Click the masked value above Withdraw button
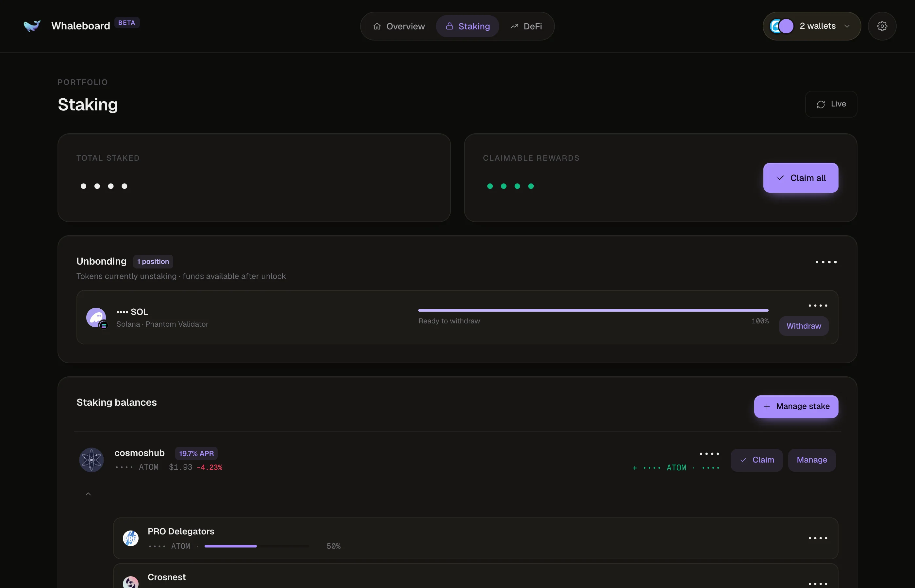Screen dimensions: 915x588 (818, 306)
